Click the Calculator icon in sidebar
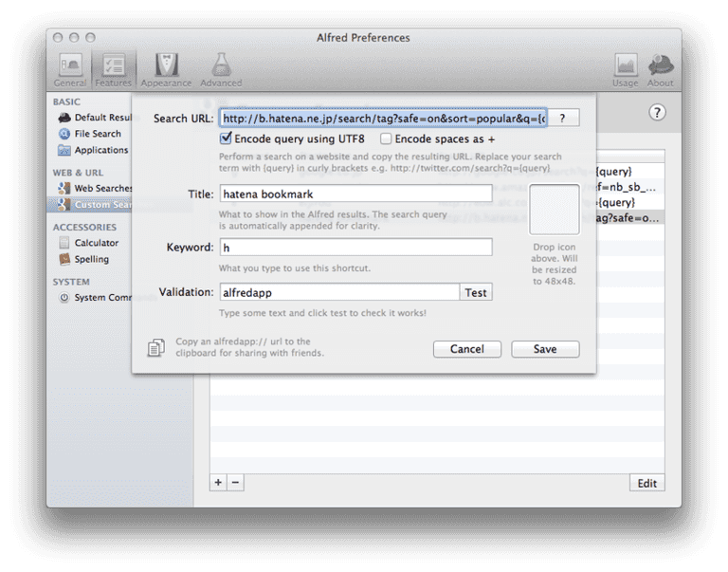 (x=64, y=243)
